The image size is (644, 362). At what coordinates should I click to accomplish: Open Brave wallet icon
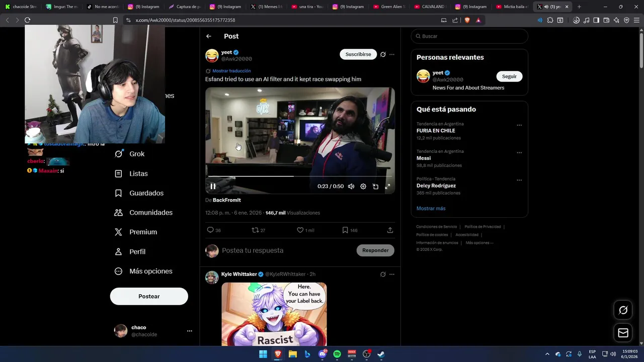606,20
